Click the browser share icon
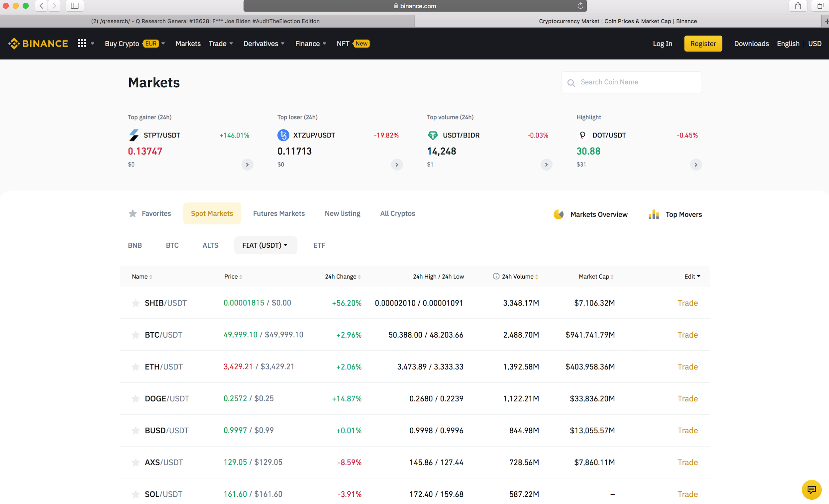 click(798, 6)
